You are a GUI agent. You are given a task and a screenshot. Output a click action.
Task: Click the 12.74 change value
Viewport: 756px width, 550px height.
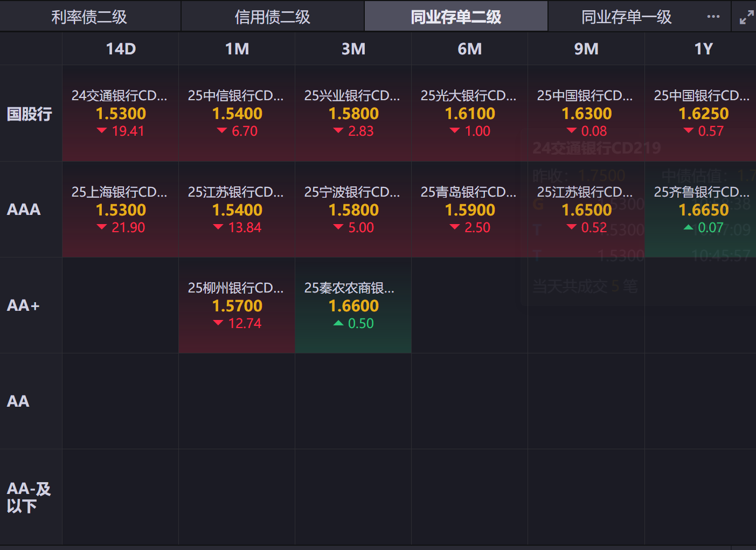coord(245,323)
